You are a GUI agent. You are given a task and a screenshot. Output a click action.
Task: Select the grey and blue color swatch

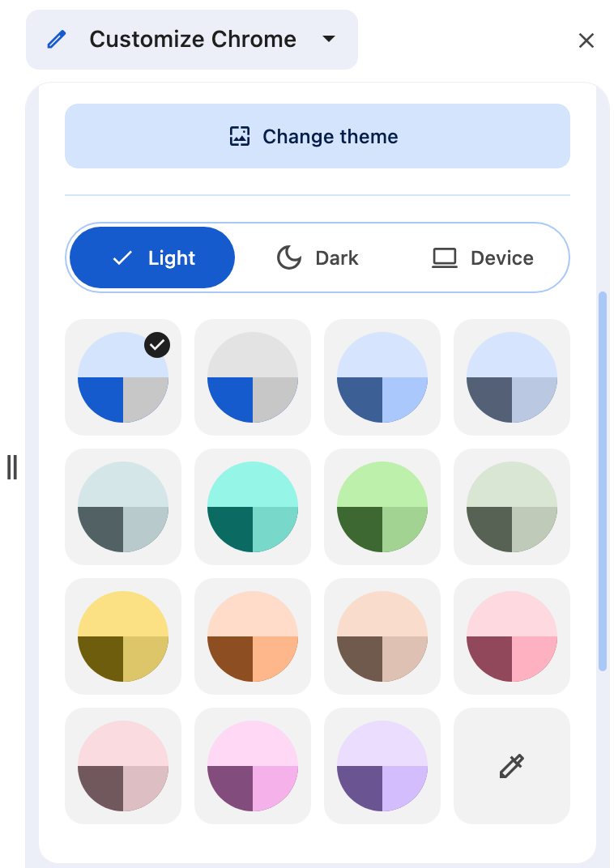point(253,377)
